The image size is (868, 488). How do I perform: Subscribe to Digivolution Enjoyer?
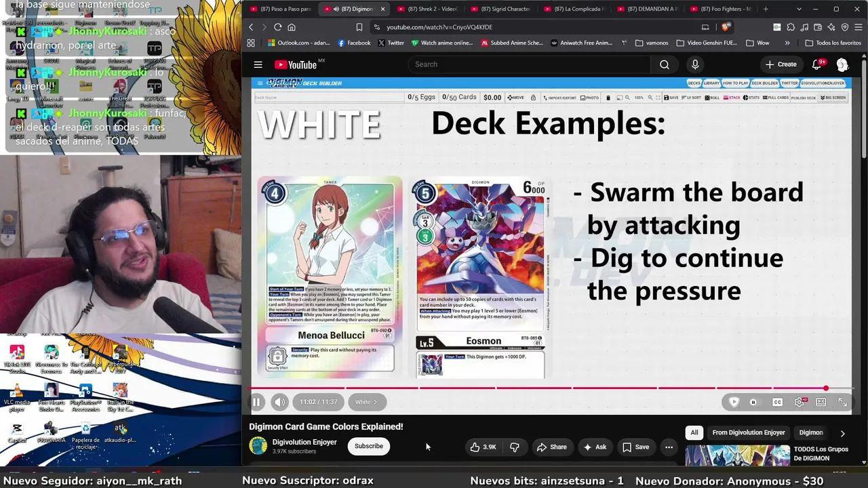[x=369, y=446]
